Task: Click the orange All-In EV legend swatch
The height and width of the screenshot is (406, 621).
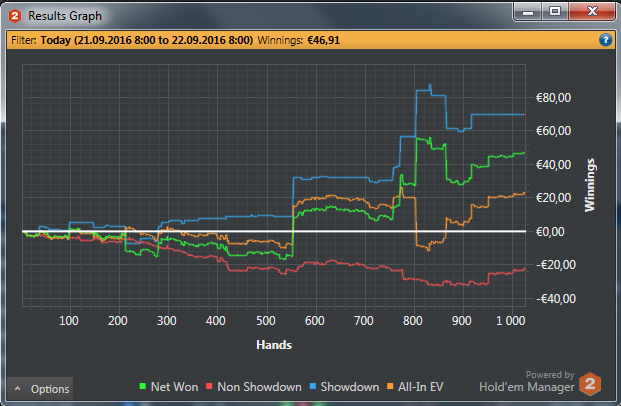Action: pyautogui.click(x=390, y=386)
